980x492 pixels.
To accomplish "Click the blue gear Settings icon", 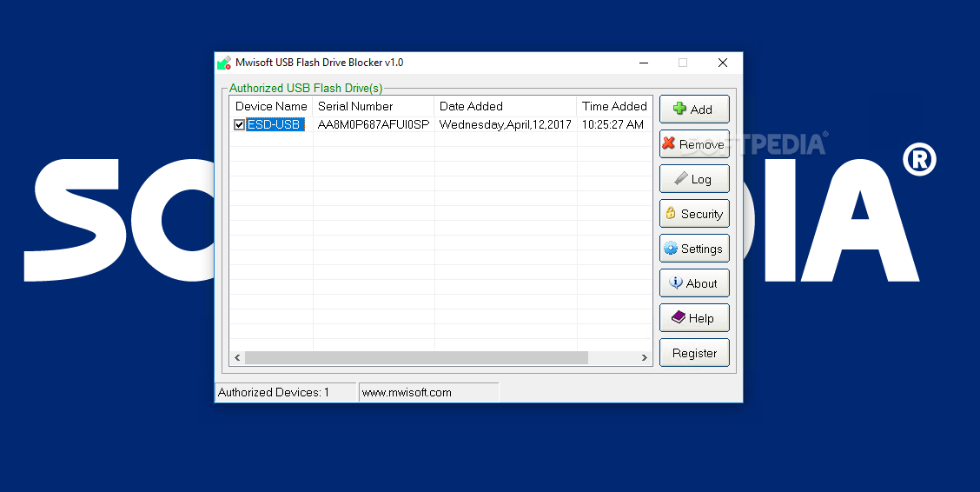I will click(671, 249).
